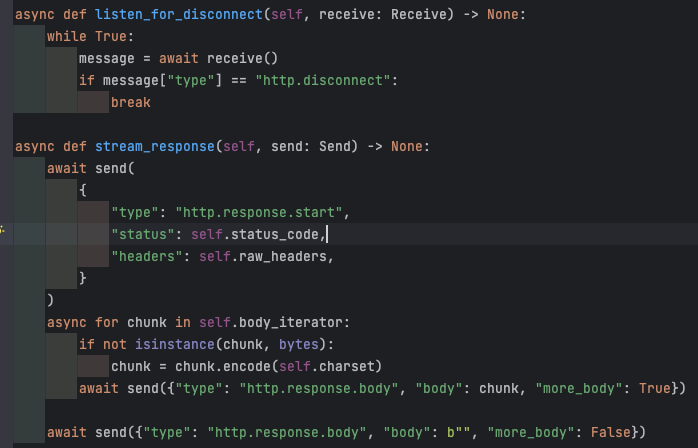This screenshot has width=698, height=448.
Task: Click the break keyword
Action: pyautogui.click(x=131, y=102)
